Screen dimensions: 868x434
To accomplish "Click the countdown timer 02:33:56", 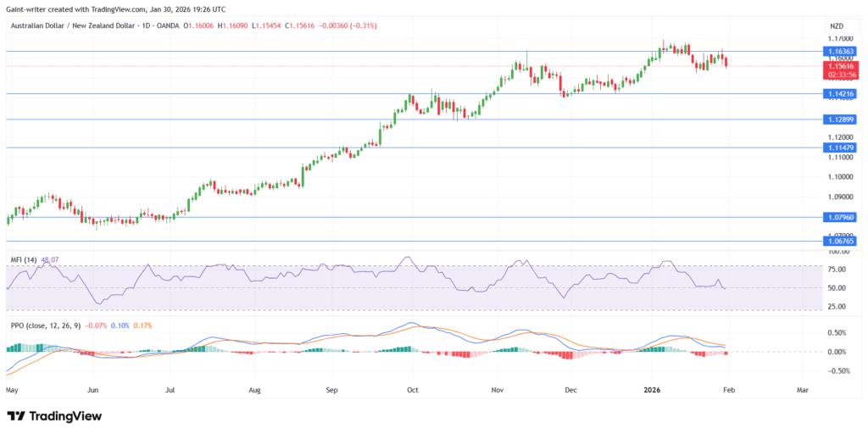I will coord(841,75).
